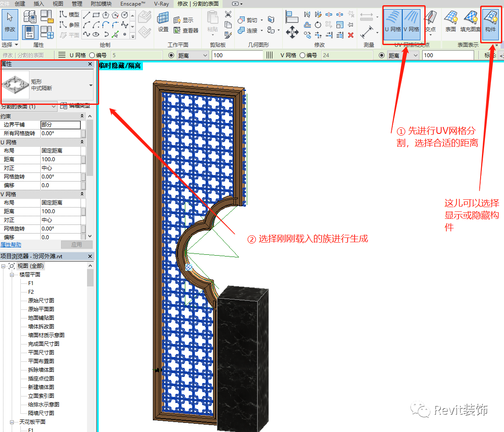
Task: Collapse the U 网格 properties group
Action: coord(82,142)
